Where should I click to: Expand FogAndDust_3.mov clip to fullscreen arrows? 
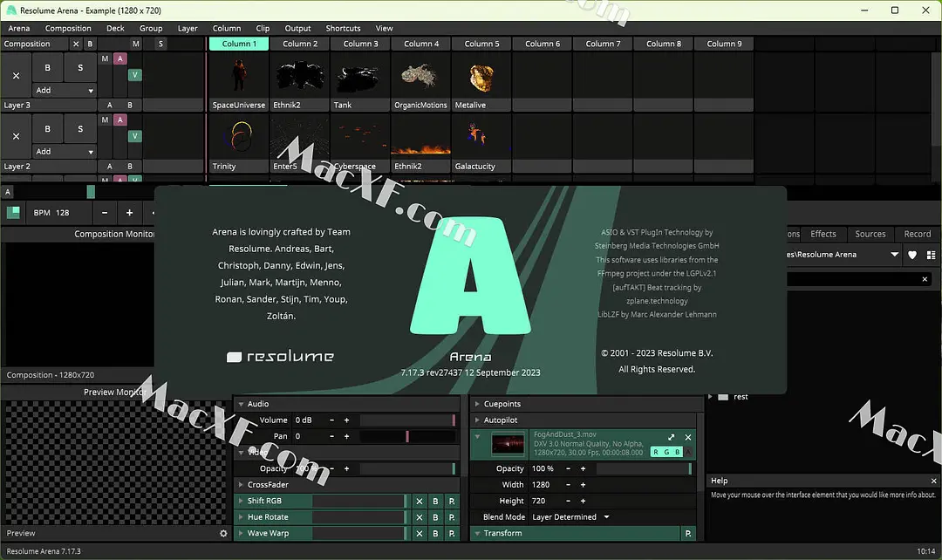coord(671,437)
